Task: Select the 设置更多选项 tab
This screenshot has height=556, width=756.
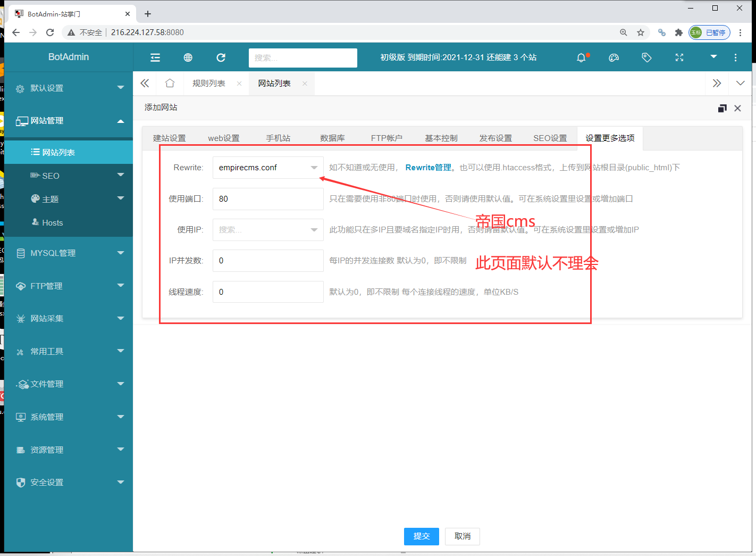Action: 610,138
